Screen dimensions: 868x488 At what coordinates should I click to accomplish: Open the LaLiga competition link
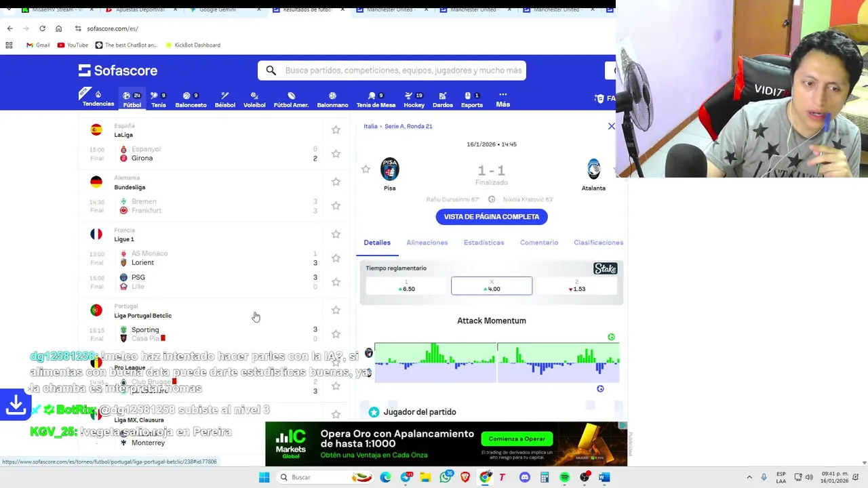point(123,135)
